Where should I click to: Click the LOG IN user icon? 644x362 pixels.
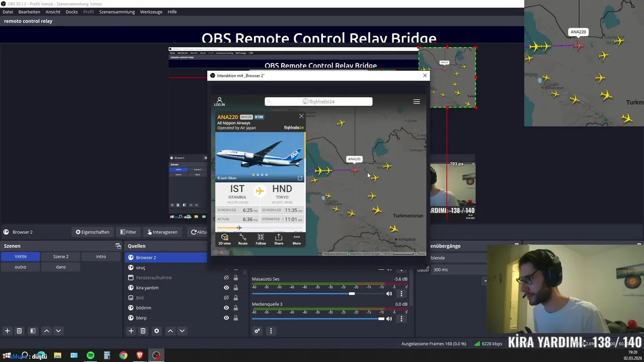219,102
